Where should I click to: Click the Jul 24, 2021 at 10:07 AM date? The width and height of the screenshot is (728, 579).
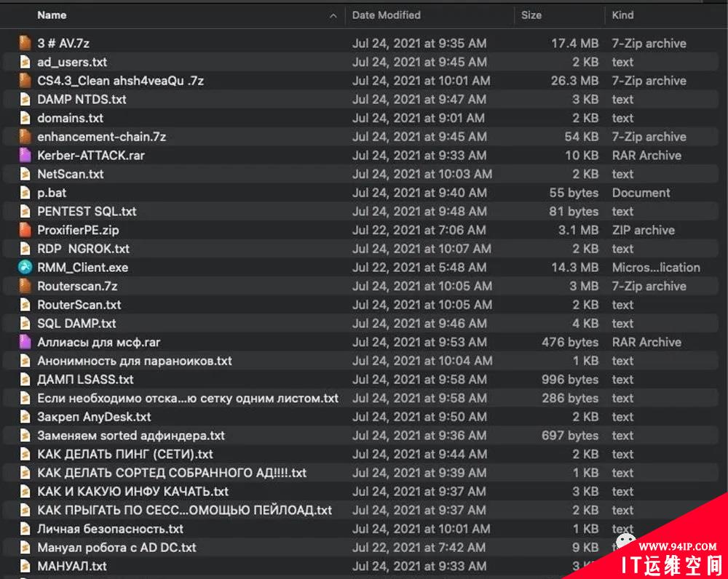(x=422, y=249)
